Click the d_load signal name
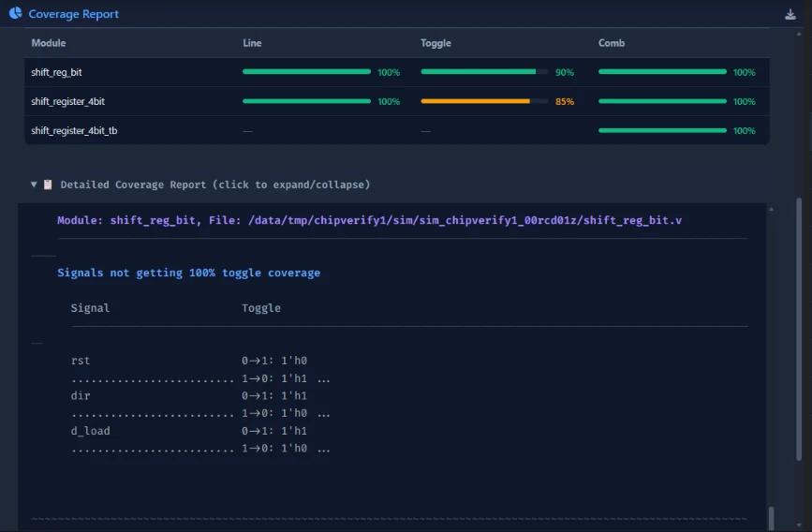Screen dimensions: 812x532 pyautogui.click(x=90, y=431)
